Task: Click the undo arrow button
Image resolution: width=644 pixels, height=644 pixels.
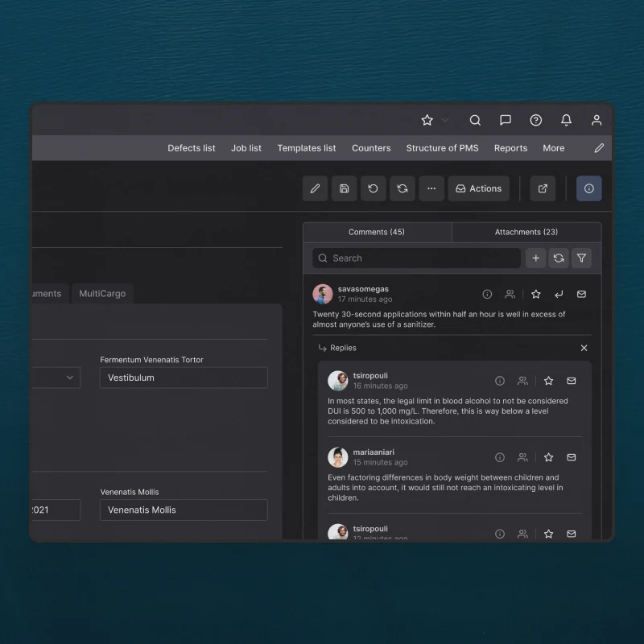Action: coord(373,188)
